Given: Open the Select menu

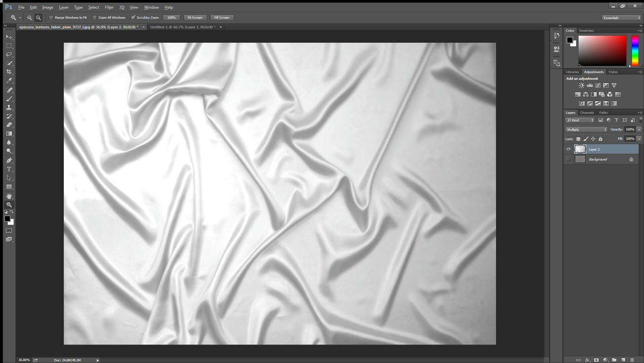Looking at the screenshot, I should click(94, 8).
